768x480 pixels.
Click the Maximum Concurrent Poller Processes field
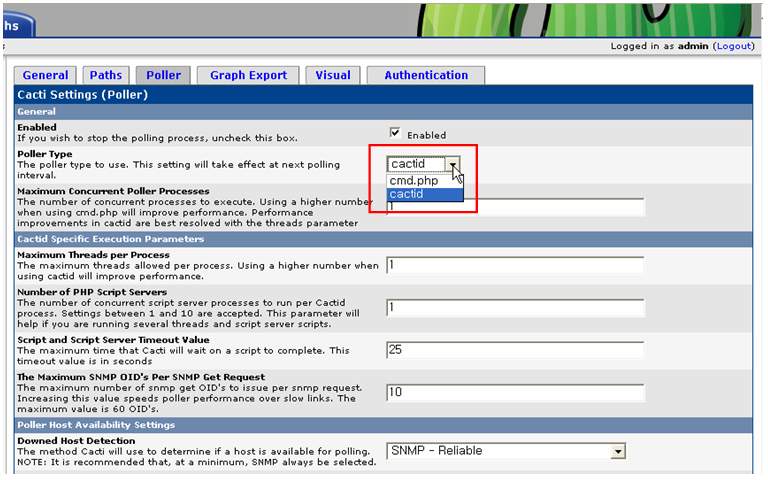click(x=515, y=207)
